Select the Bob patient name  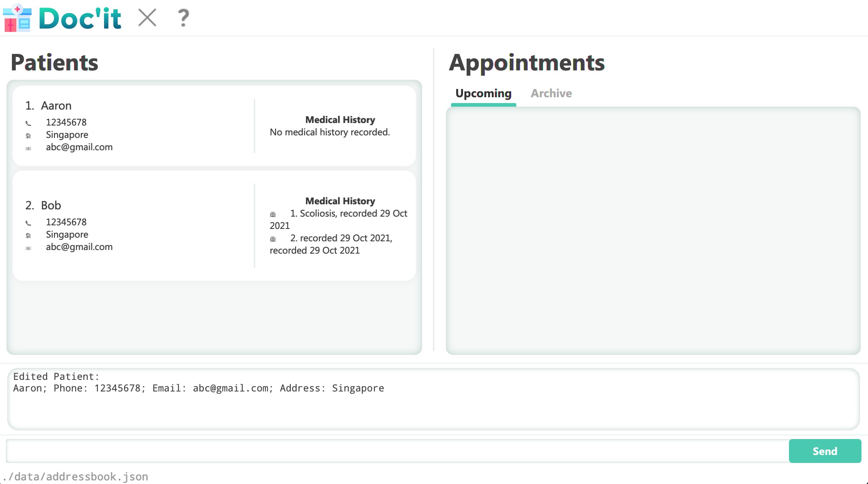point(51,205)
